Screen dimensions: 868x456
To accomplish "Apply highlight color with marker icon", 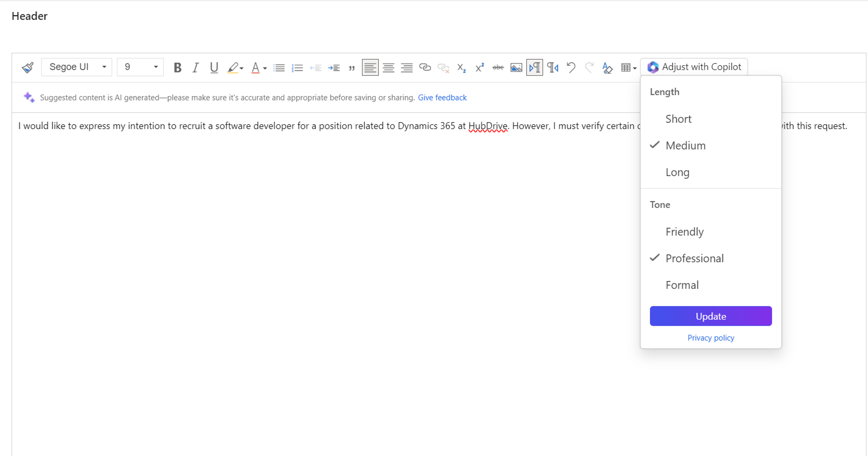I will click(x=233, y=67).
